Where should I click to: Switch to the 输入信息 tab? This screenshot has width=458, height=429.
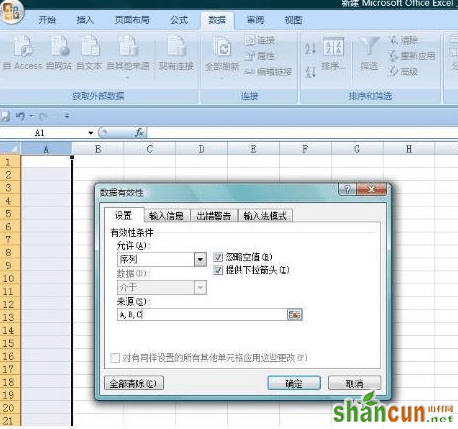(x=167, y=216)
